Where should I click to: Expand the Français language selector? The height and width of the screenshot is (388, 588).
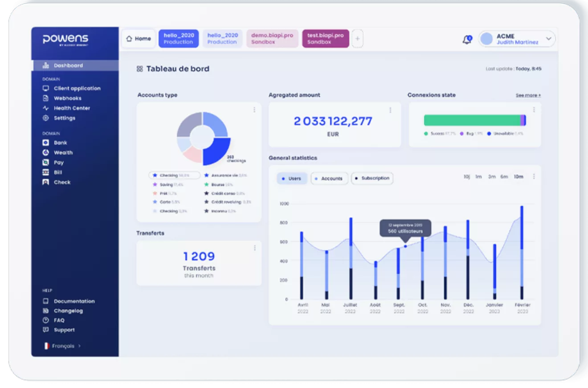tap(62, 346)
